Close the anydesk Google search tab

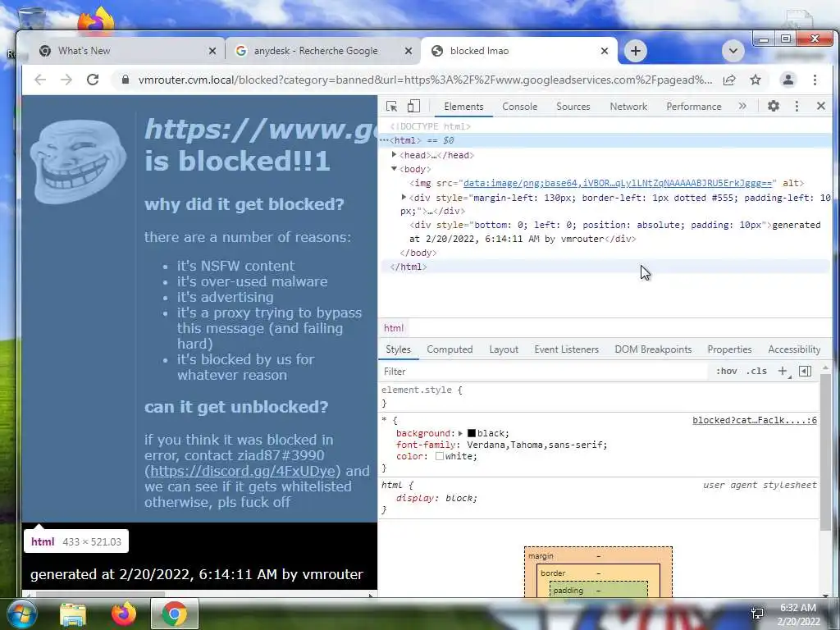[x=409, y=51]
